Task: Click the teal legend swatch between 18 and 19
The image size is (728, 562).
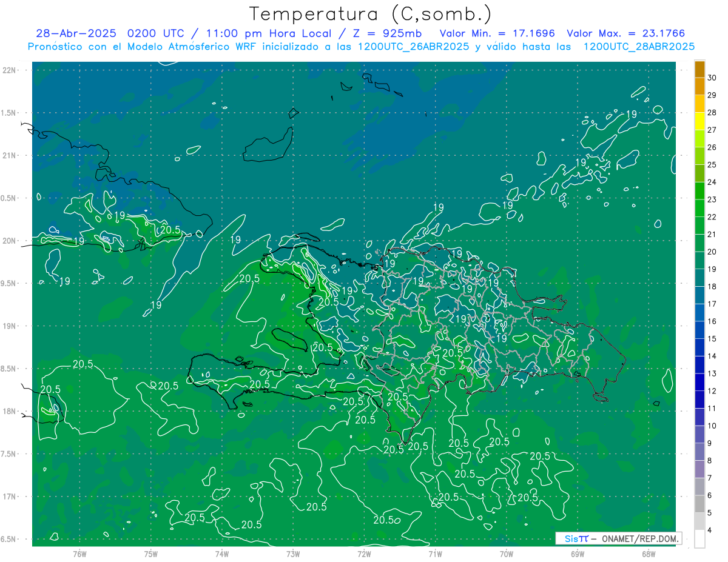Action: pyautogui.click(x=699, y=278)
